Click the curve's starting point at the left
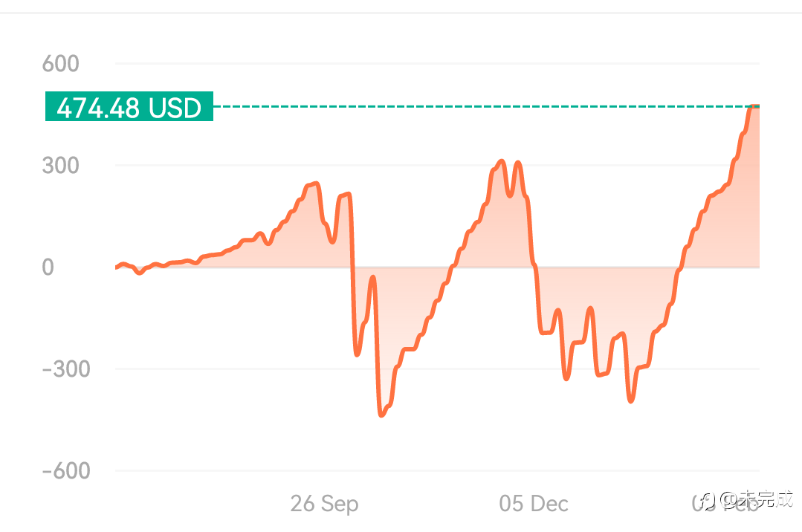The image size is (802, 532). (x=117, y=267)
